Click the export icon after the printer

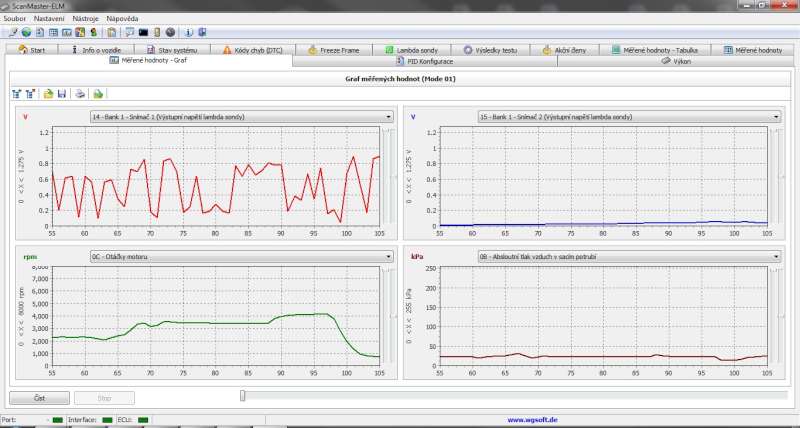point(98,94)
